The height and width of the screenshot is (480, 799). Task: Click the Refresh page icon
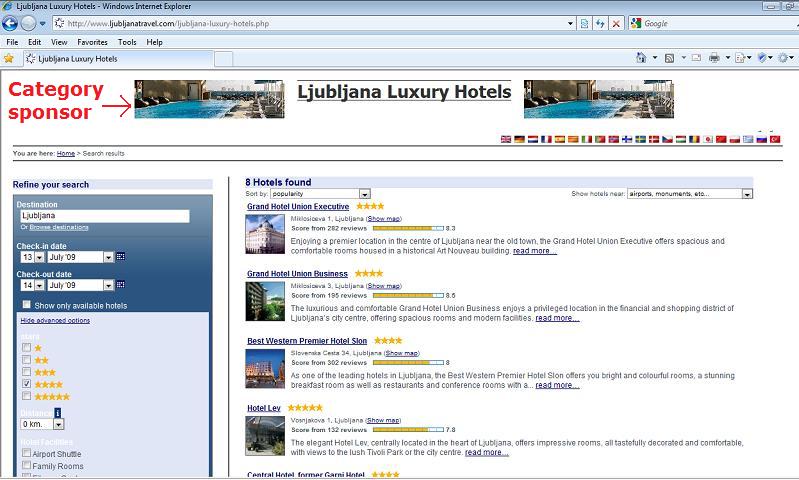[599, 23]
